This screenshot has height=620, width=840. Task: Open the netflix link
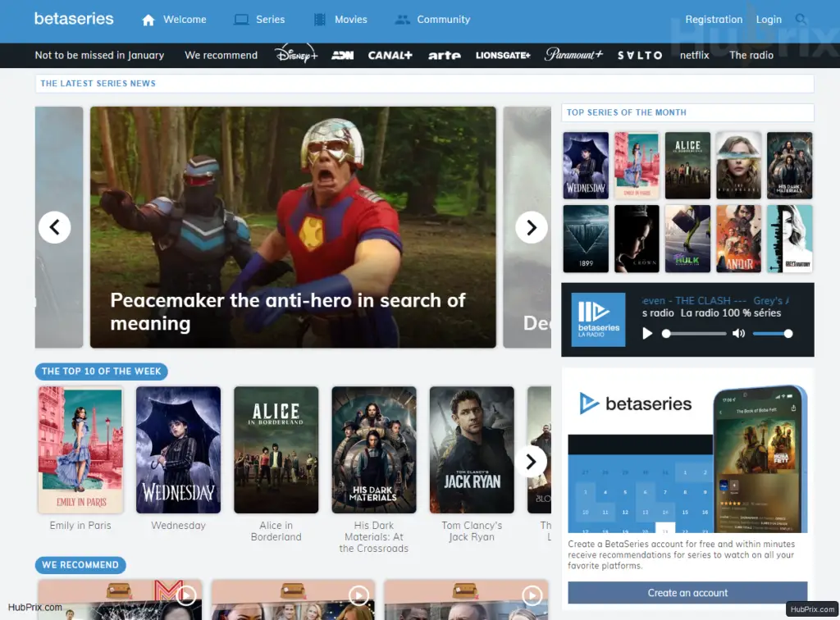tap(694, 55)
